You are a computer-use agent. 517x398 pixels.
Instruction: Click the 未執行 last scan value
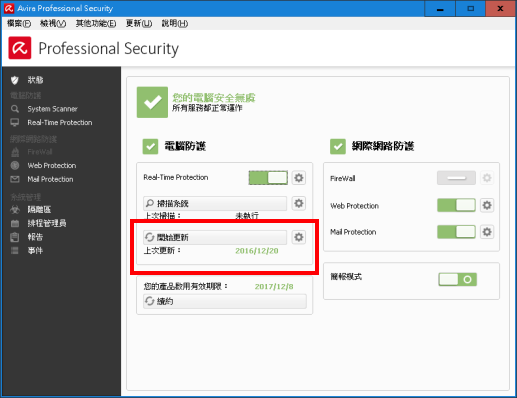(247, 216)
